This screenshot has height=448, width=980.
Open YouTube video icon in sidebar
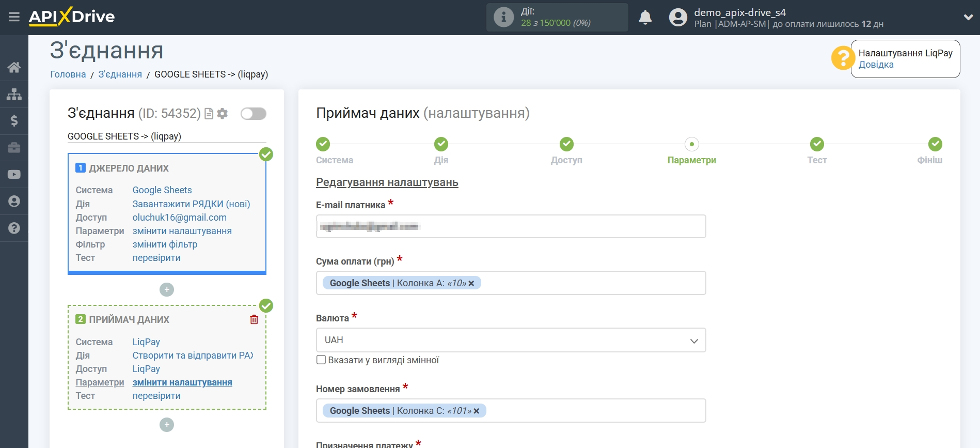(14, 175)
